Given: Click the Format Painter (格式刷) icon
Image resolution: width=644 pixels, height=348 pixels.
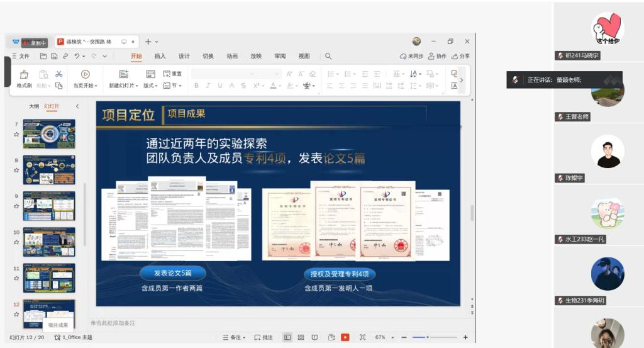Looking at the screenshot, I should pyautogui.click(x=24, y=74).
